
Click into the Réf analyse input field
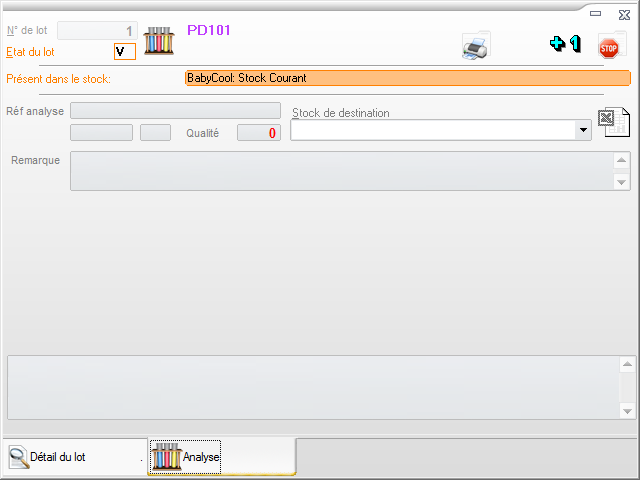coord(175,111)
